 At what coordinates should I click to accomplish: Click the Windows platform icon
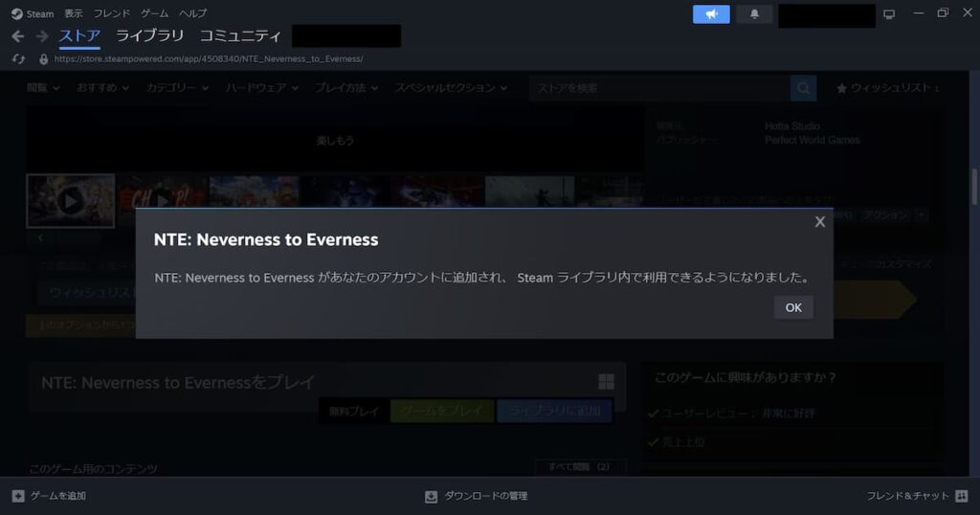coord(606,382)
